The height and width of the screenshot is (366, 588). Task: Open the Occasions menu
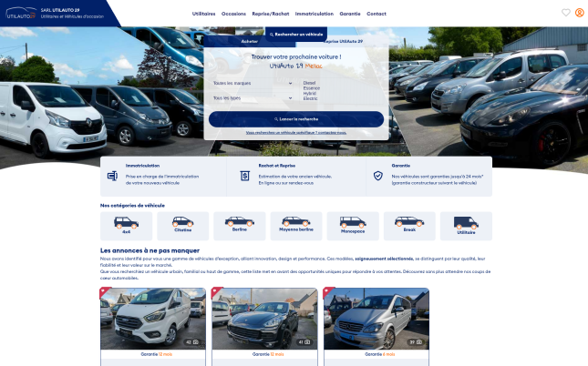point(233,14)
